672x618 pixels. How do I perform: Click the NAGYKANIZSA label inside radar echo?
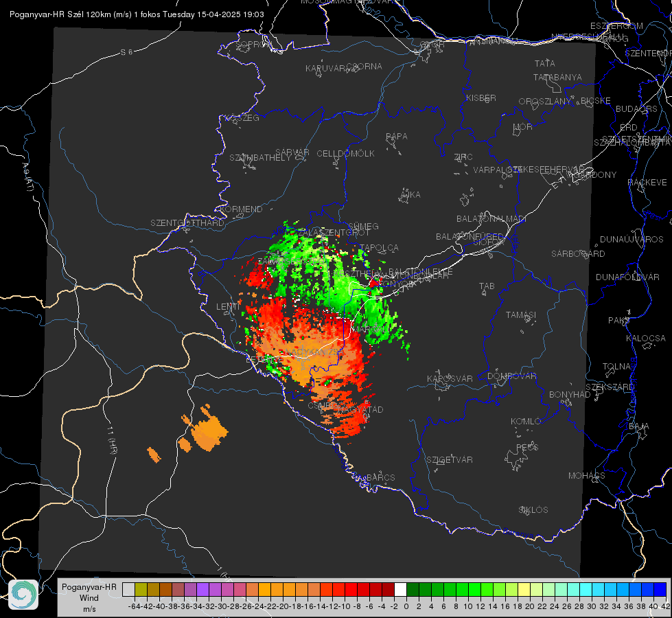click(x=313, y=352)
